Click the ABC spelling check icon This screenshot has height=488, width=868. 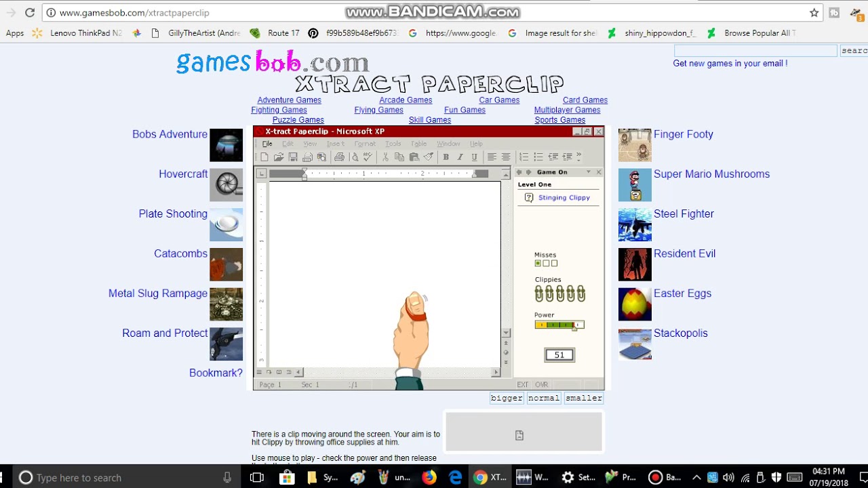[x=368, y=157]
